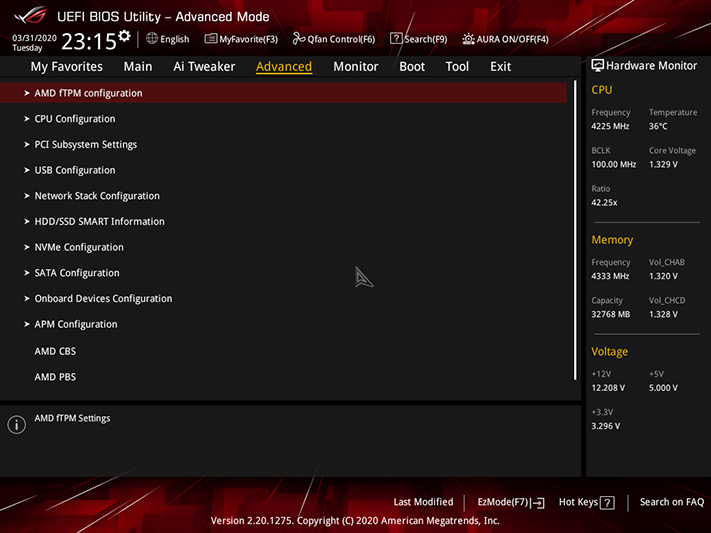
Task: Open date and time settings gear
Action: (124, 36)
